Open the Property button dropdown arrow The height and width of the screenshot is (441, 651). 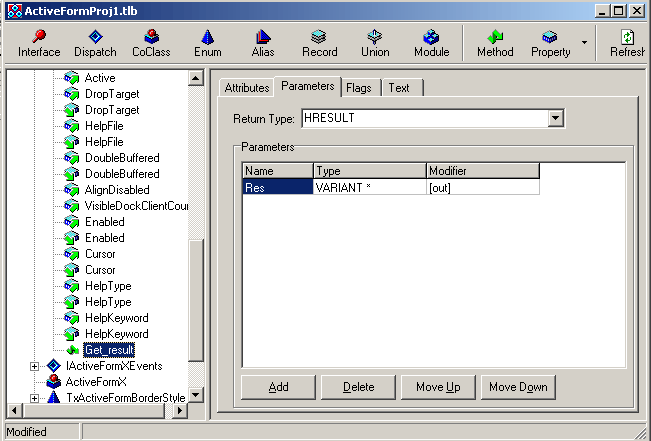[x=584, y=43]
